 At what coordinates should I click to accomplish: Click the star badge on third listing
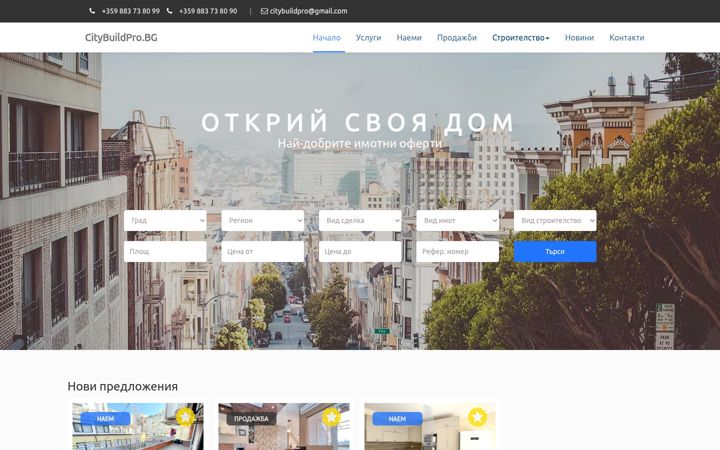click(x=478, y=417)
